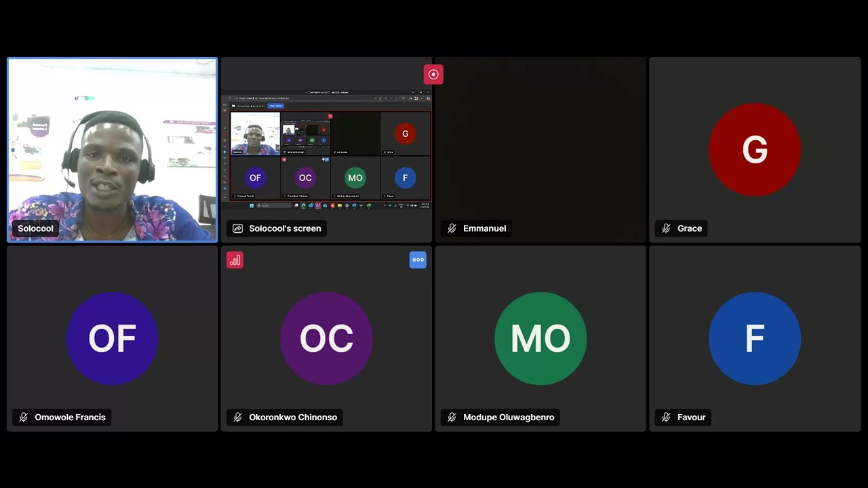The image size is (868, 488).
Task: Click Solocool's webcam video feed
Action: click(112, 150)
